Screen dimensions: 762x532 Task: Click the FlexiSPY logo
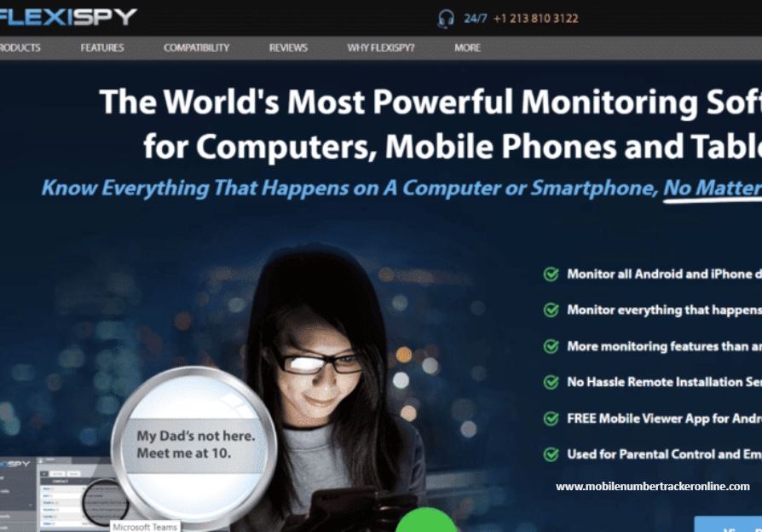[x=68, y=17]
